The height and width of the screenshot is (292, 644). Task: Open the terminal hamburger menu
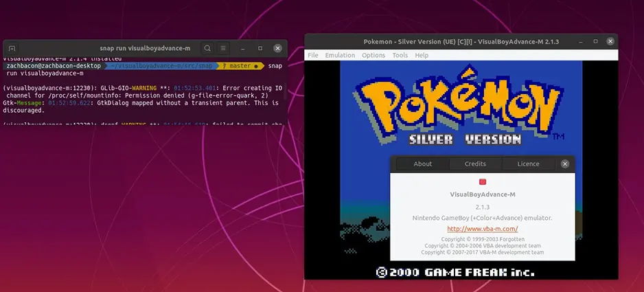pos(223,48)
